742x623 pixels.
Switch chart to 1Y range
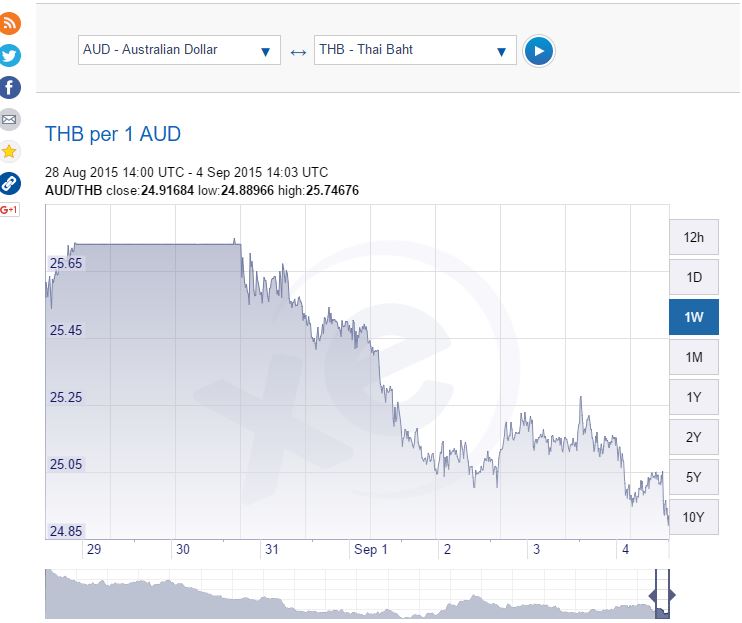[x=694, y=397]
